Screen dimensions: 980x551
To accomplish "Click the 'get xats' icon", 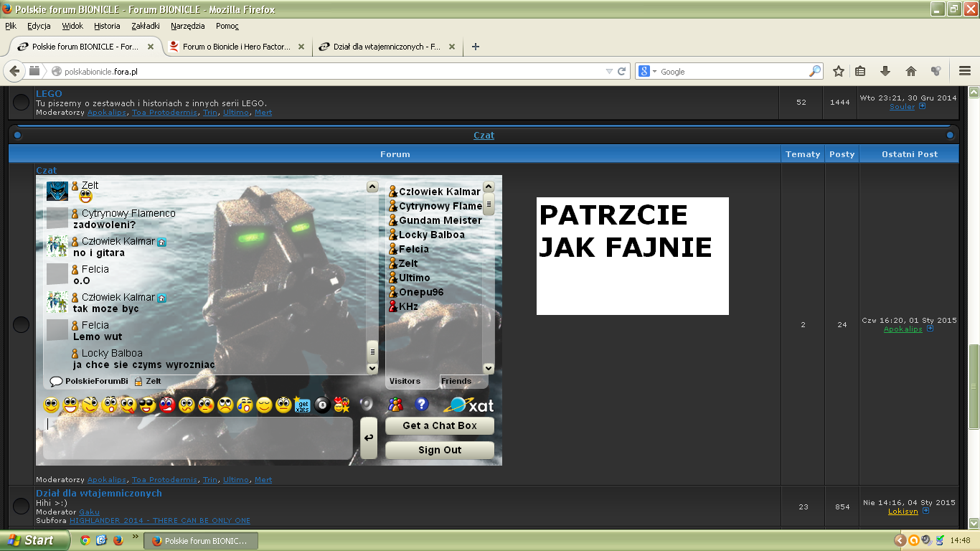I will pyautogui.click(x=303, y=405).
